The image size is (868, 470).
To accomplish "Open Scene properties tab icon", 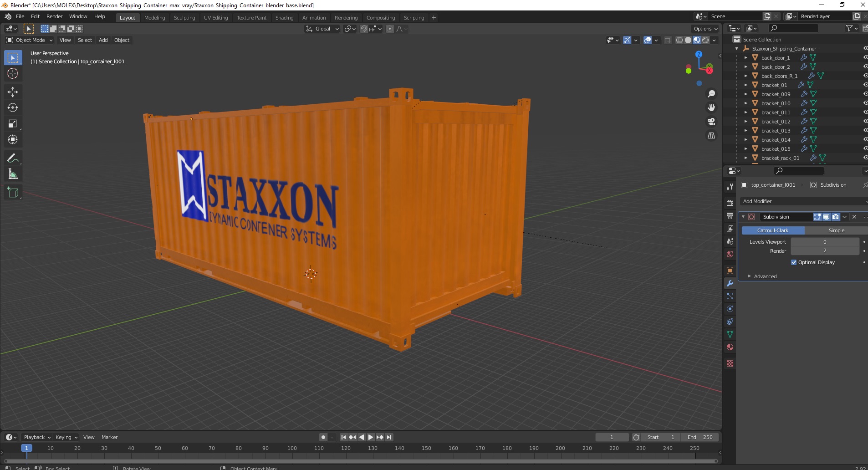I will click(x=730, y=241).
